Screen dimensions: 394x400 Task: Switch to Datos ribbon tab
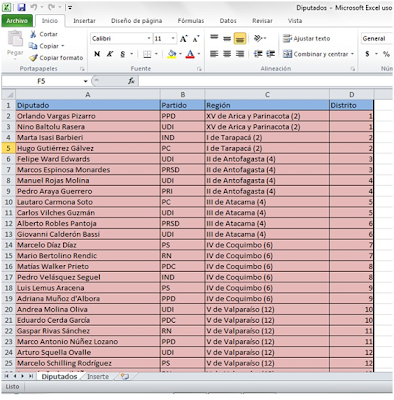click(x=228, y=21)
